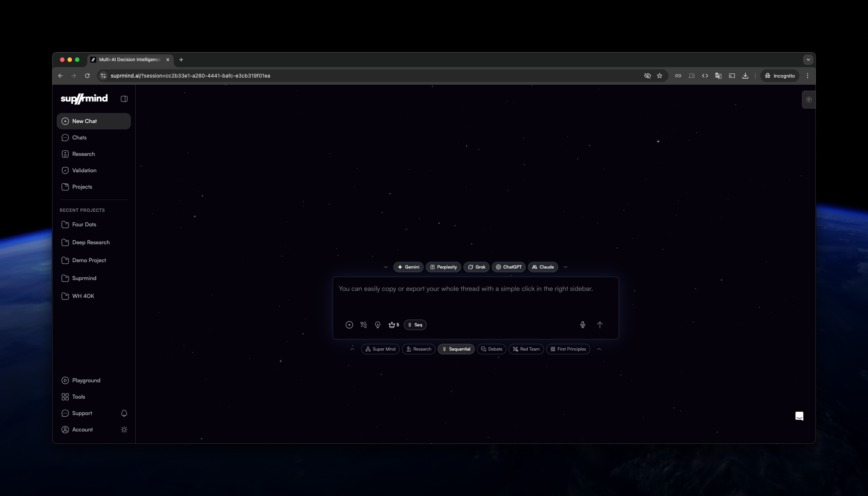The image size is (868, 496).
Task: Toggle light theme with sun icon
Action: (x=124, y=430)
